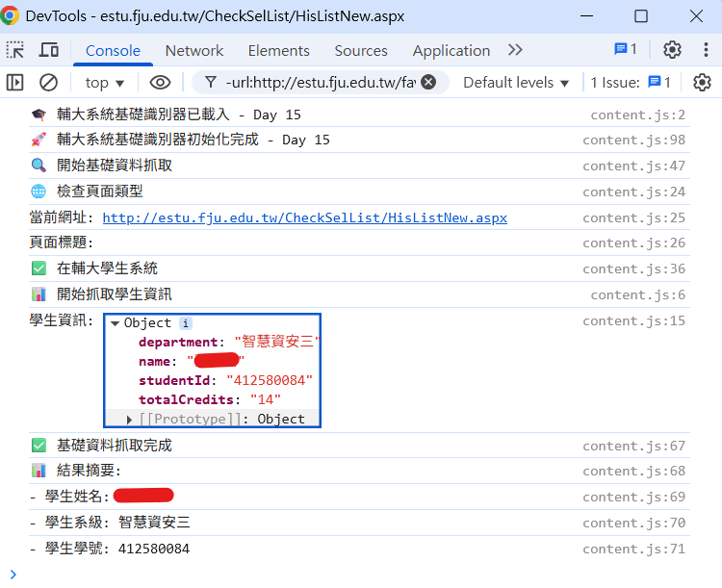Image resolution: width=722 pixels, height=588 pixels.
Task: Clear the console filter text
Action: [428, 83]
